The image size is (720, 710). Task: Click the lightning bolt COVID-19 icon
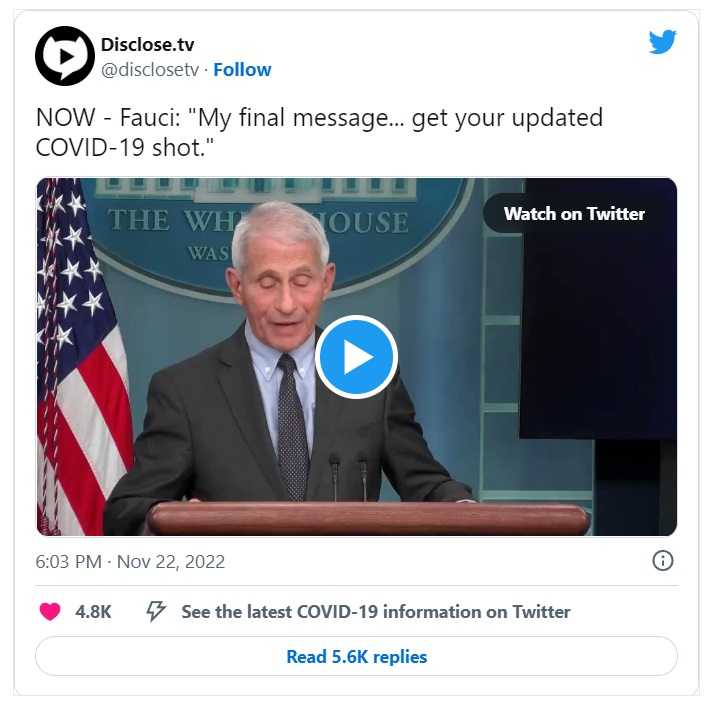pyautogui.click(x=156, y=611)
